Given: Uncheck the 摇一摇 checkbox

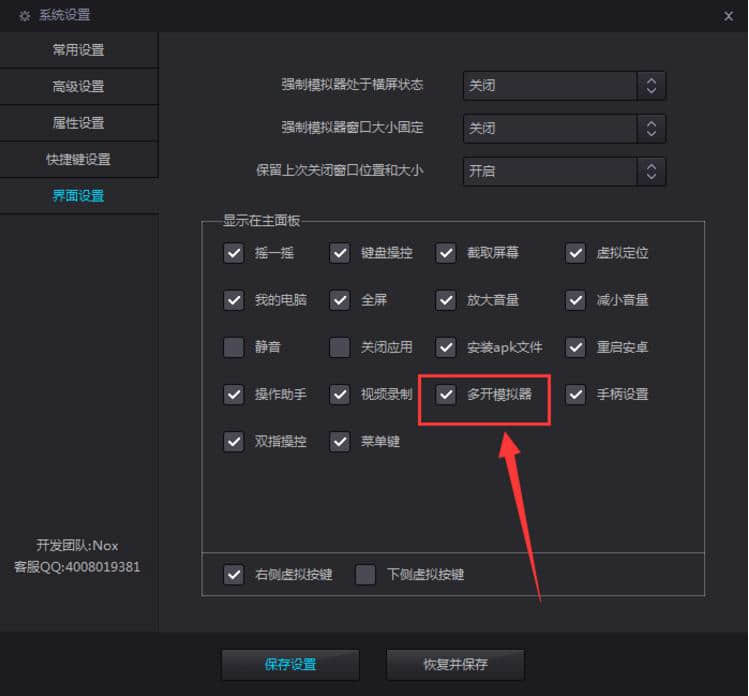Looking at the screenshot, I should 234,253.
